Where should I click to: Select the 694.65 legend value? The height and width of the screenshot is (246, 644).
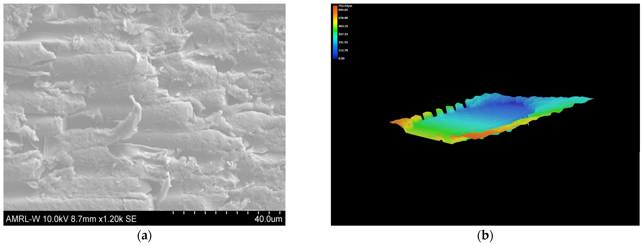(x=343, y=10)
